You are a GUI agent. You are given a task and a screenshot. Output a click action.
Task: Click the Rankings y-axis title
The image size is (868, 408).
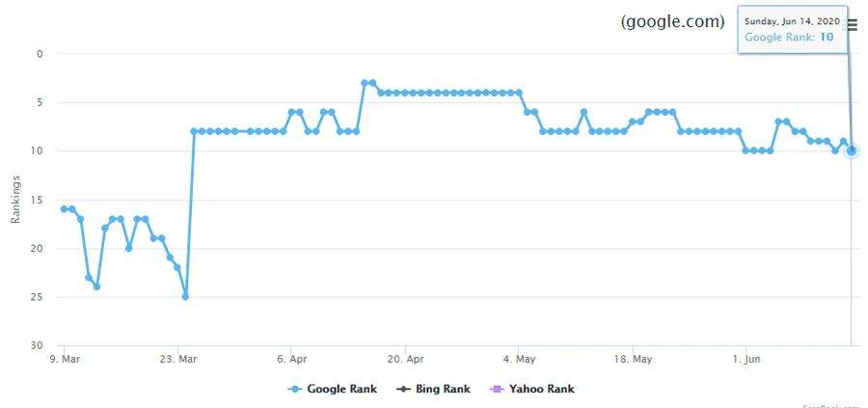pyautogui.click(x=15, y=199)
